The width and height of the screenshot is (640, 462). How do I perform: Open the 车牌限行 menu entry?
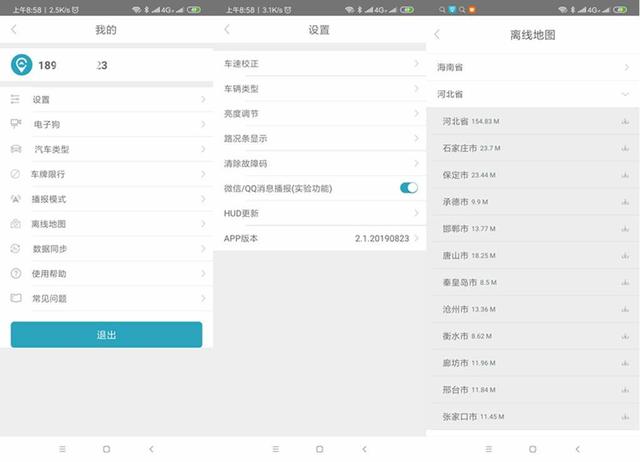tap(107, 174)
